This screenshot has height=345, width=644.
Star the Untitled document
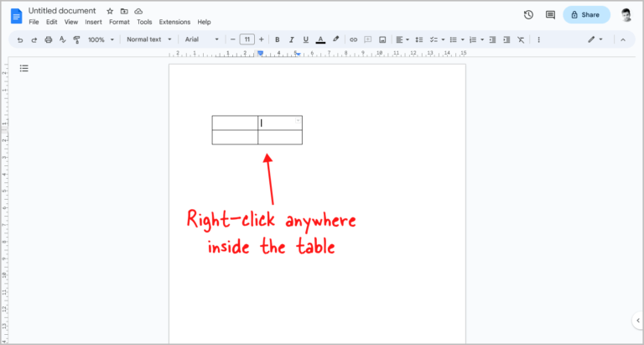click(x=110, y=11)
